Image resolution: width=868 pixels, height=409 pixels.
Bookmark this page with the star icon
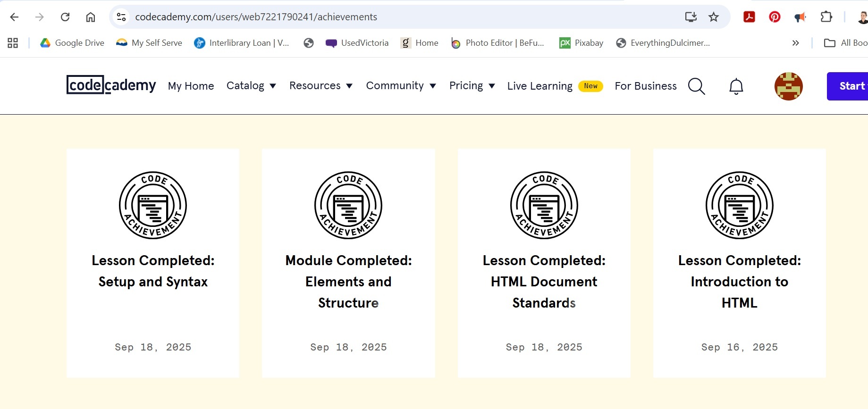pos(714,17)
